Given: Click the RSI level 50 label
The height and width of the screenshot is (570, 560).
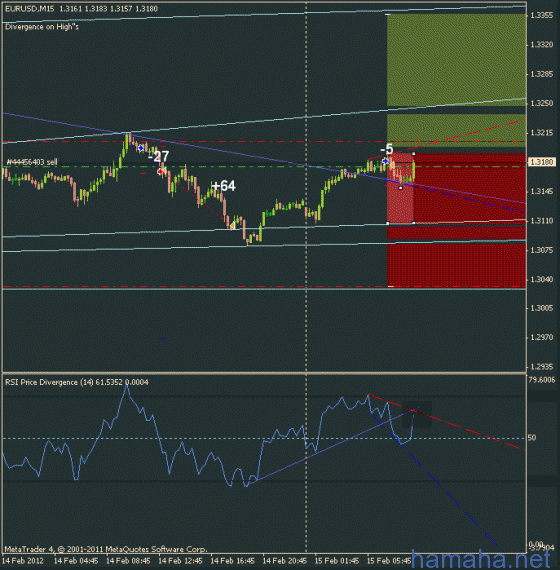Looking at the screenshot, I should (x=532, y=438).
